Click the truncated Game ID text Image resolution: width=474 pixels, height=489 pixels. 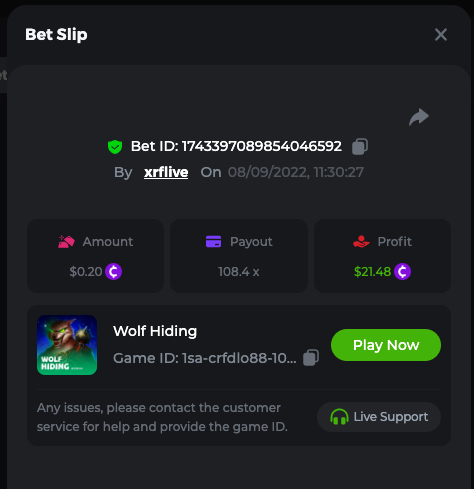(x=205, y=358)
